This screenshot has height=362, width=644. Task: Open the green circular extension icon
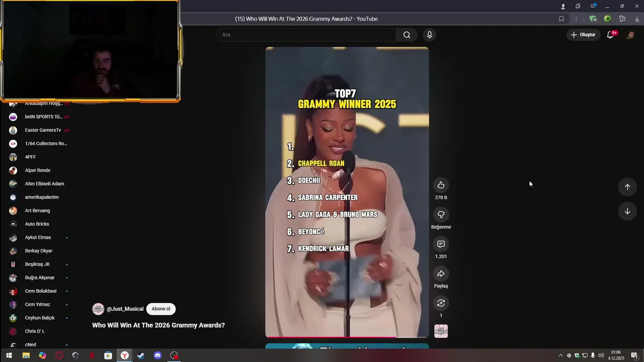607,19
